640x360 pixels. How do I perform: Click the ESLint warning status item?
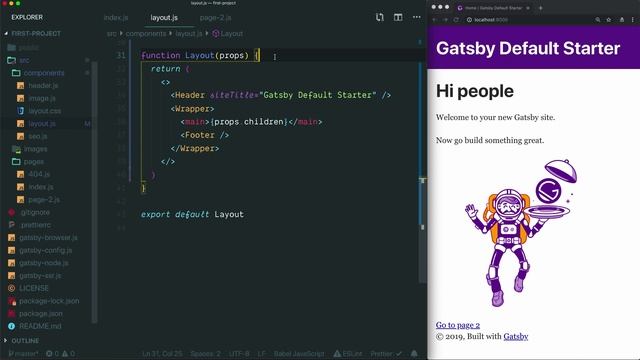point(348,353)
